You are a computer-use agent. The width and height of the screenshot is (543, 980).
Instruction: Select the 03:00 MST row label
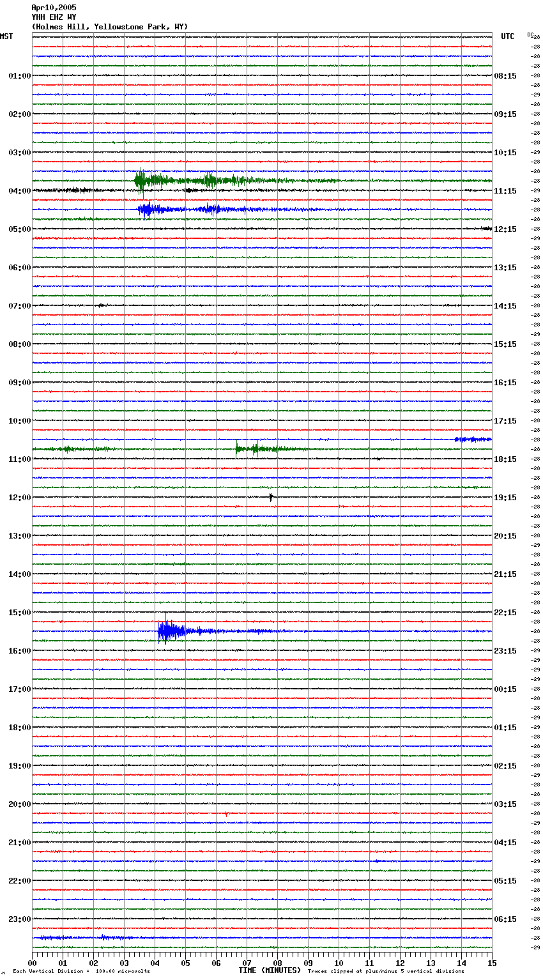coord(20,153)
